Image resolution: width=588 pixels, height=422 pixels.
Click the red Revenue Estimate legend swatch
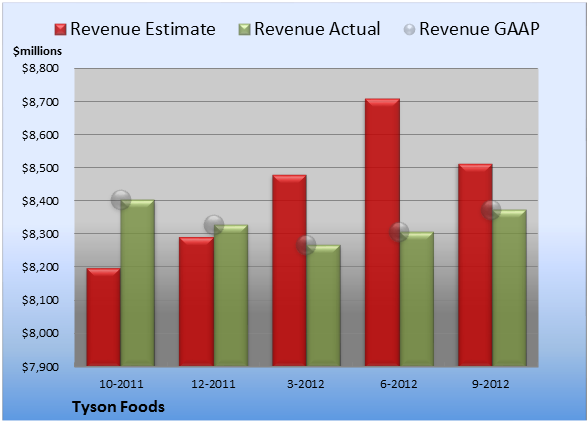pyautogui.click(x=60, y=29)
